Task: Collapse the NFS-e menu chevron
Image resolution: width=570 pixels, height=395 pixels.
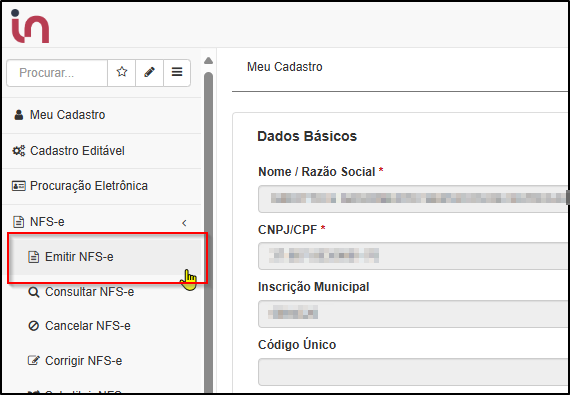Action: click(x=184, y=223)
